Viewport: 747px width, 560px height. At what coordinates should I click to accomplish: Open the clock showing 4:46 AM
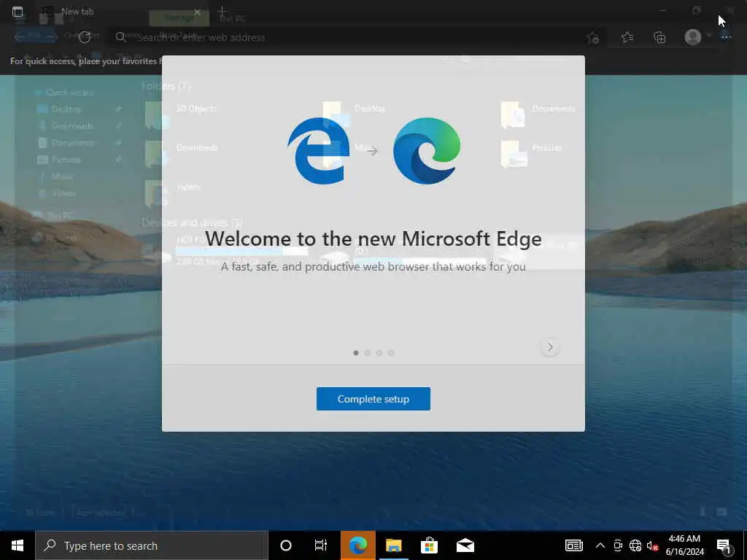pos(684,545)
